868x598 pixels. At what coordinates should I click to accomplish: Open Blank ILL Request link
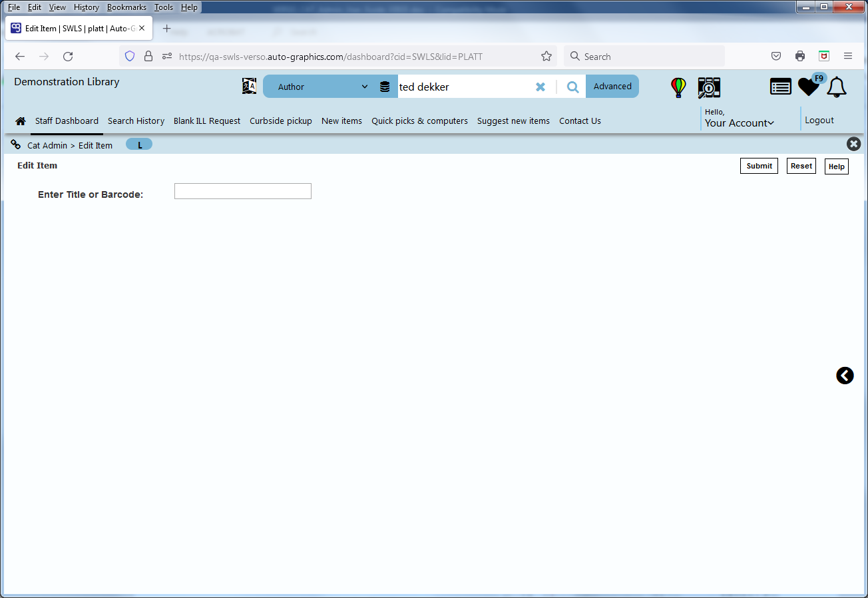coord(207,121)
